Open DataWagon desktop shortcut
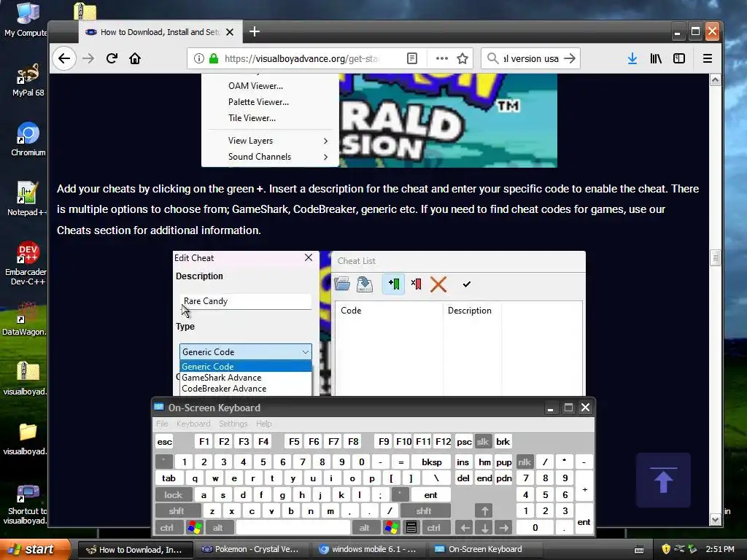The height and width of the screenshot is (560, 747). (25, 319)
